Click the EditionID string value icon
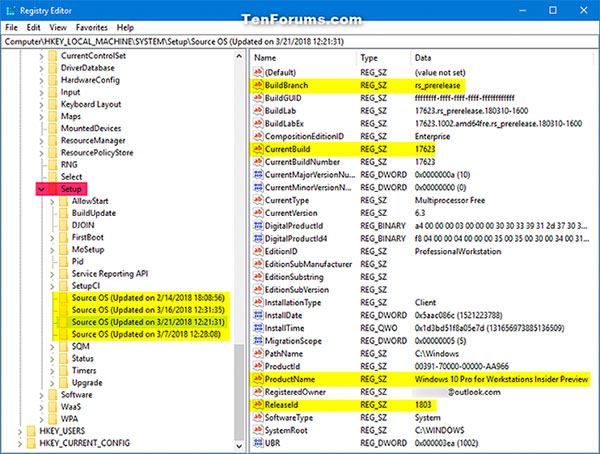This screenshot has height=454, width=600. coord(258,251)
